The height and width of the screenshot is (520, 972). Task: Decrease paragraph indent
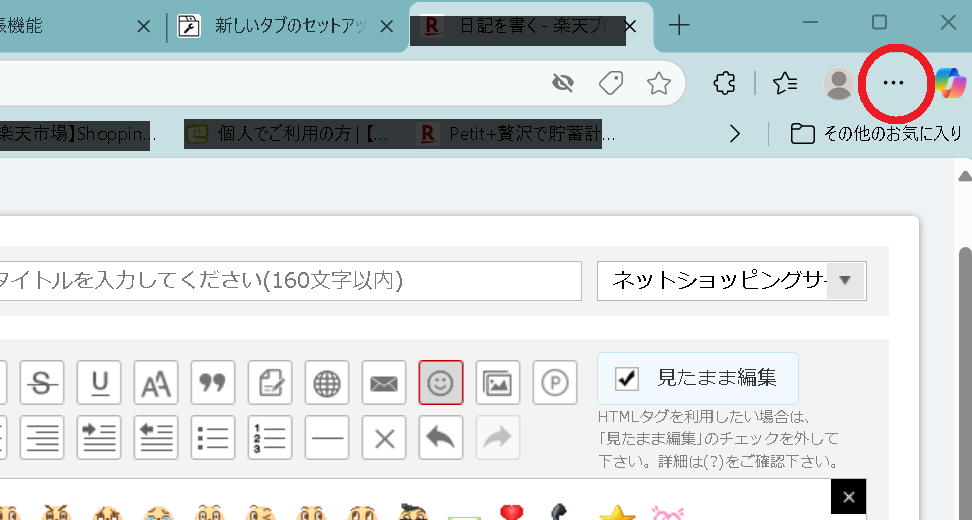coord(156,438)
